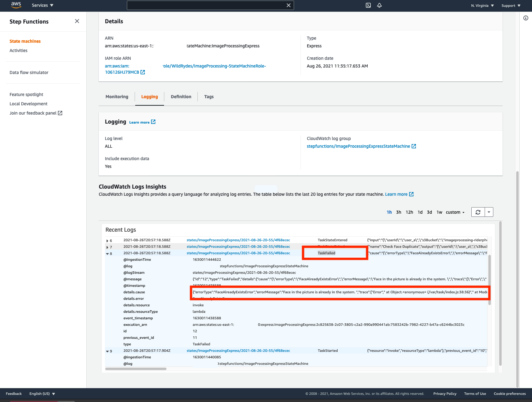
Task: Open the N. Virginia region dropdown
Action: click(482, 6)
